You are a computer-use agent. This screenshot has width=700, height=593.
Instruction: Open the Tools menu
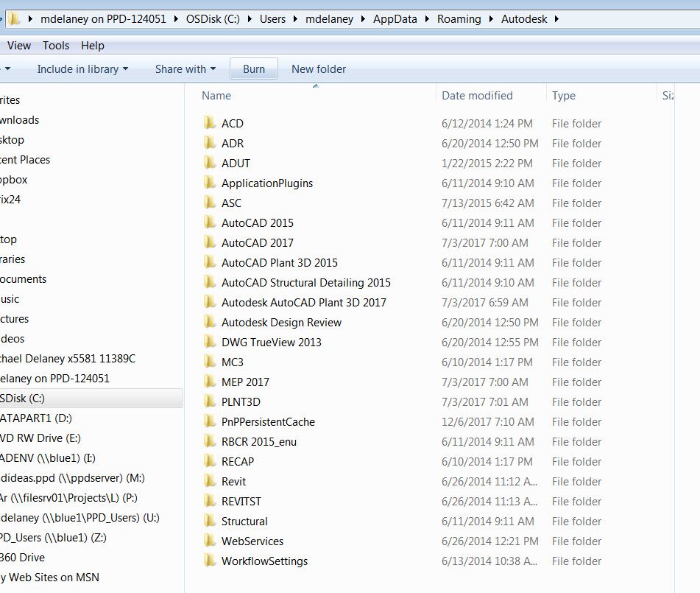pos(56,46)
